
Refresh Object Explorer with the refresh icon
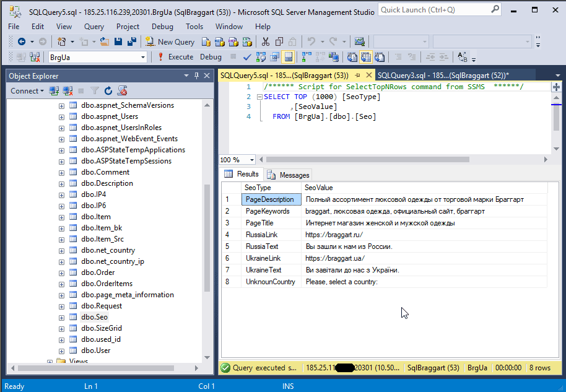tap(108, 91)
